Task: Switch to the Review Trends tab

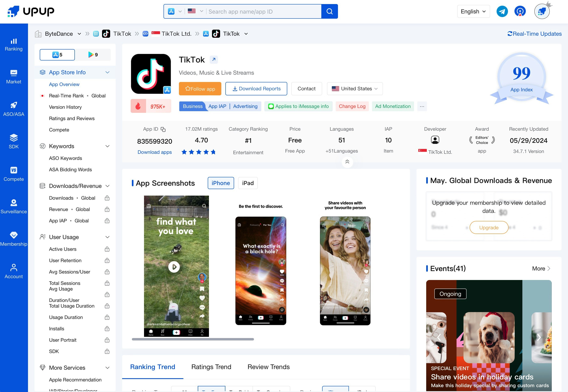Action: [268, 367]
